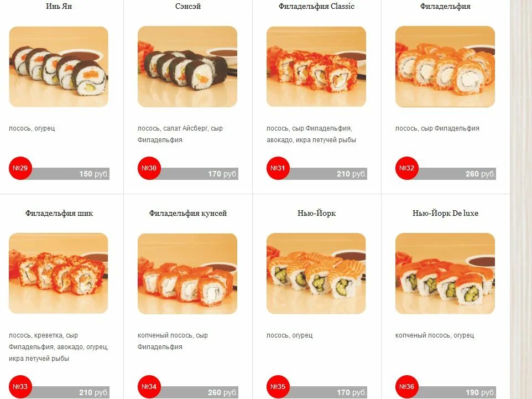The width and height of the screenshot is (532, 399).
Task: Click the red №32 badge
Action: [x=407, y=168]
